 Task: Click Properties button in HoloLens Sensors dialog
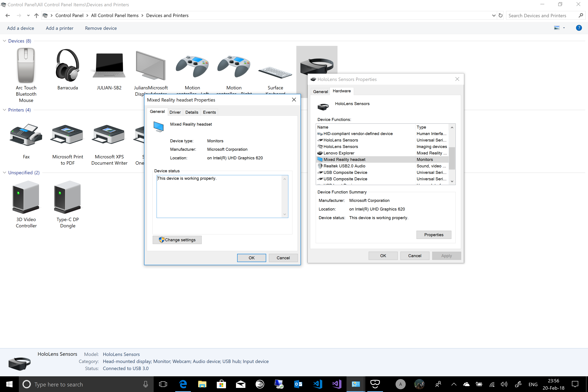click(x=434, y=234)
